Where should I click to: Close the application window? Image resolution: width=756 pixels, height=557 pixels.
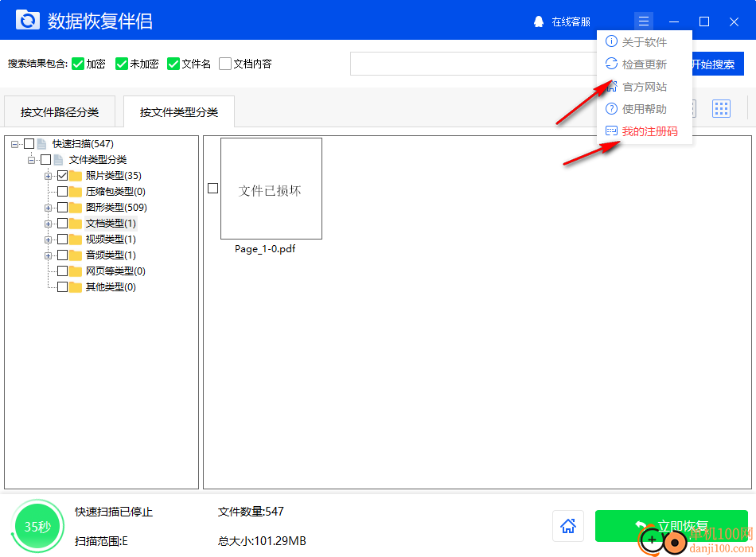tap(734, 21)
